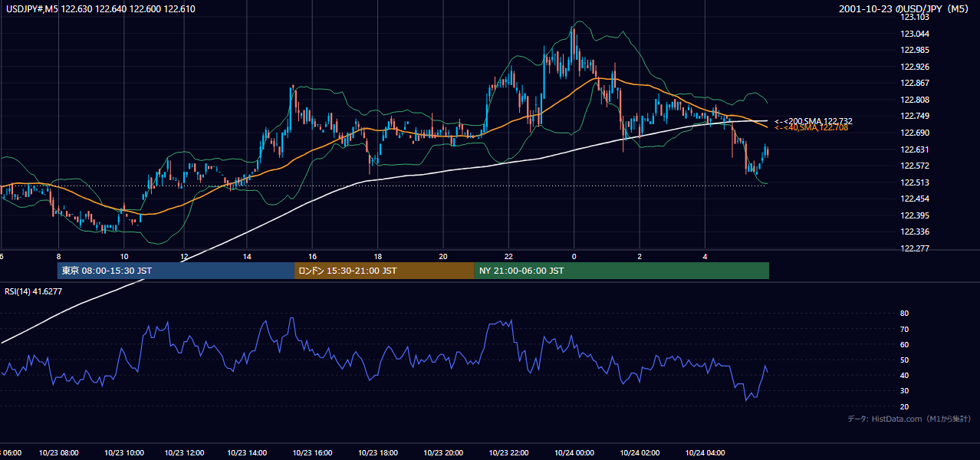This screenshot has height=460, width=980.
Task: Click price level 122.395 on the axis
Action: coord(914,215)
